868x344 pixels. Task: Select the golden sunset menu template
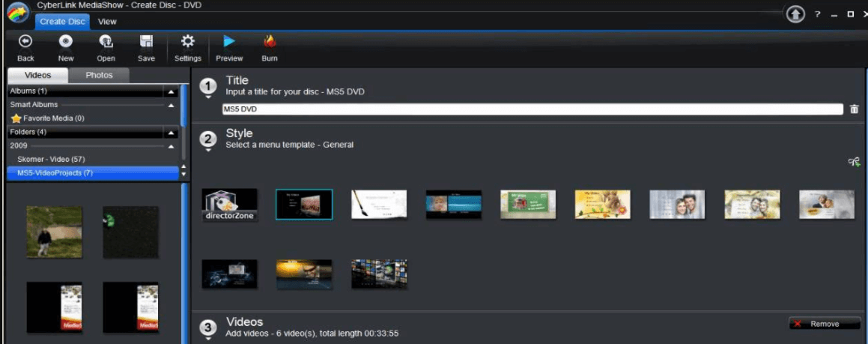(x=304, y=274)
